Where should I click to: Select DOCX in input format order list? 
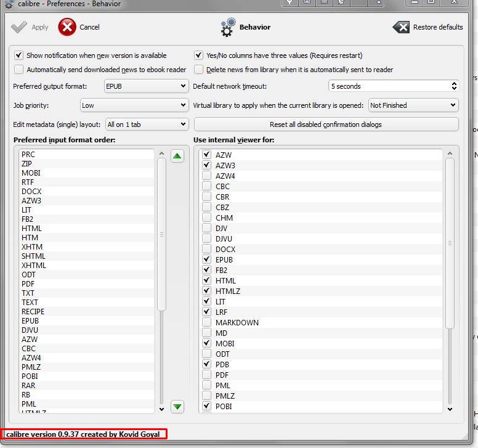[x=87, y=191]
